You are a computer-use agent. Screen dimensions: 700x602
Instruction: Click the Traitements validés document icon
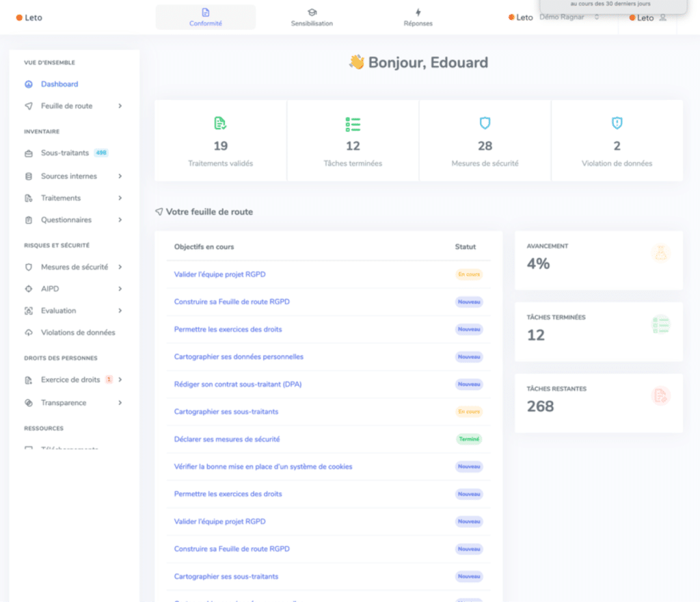pyautogui.click(x=220, y=124)
